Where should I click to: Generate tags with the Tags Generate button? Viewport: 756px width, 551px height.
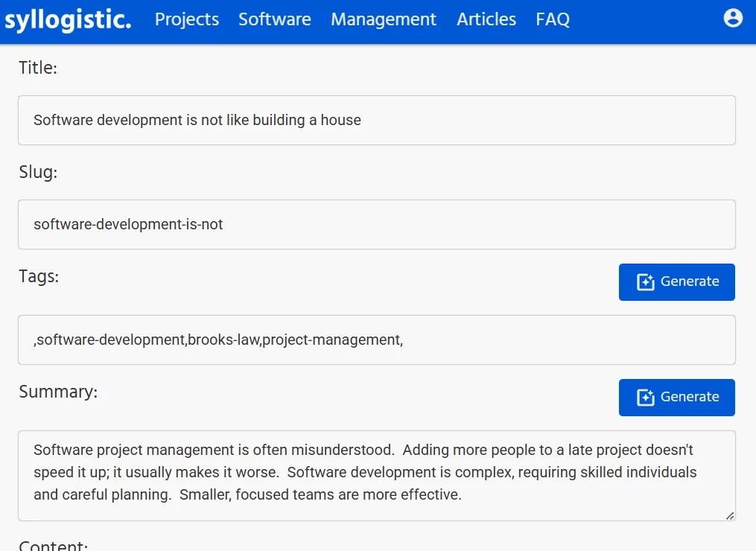(x=677, y=282)
